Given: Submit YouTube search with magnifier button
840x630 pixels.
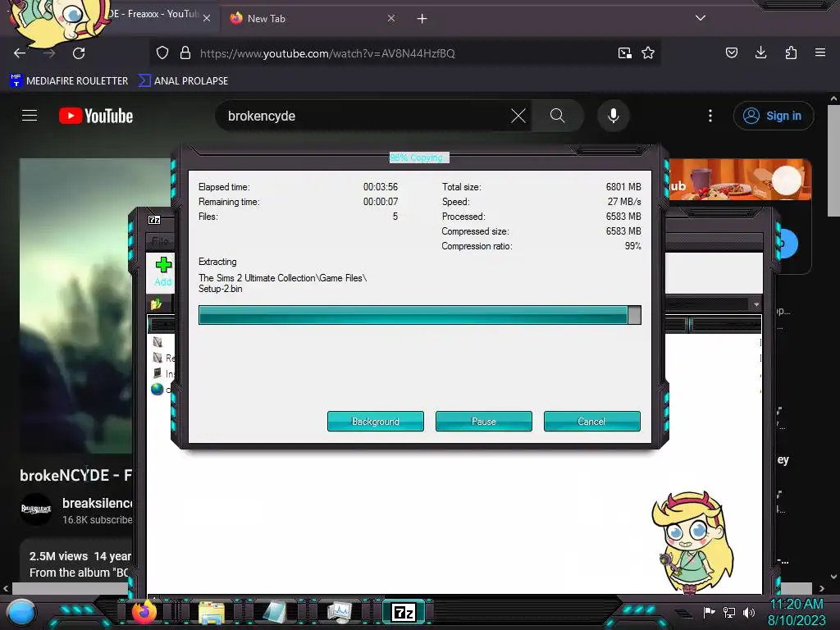Looking at the screenshot, I should coord(558,116).
